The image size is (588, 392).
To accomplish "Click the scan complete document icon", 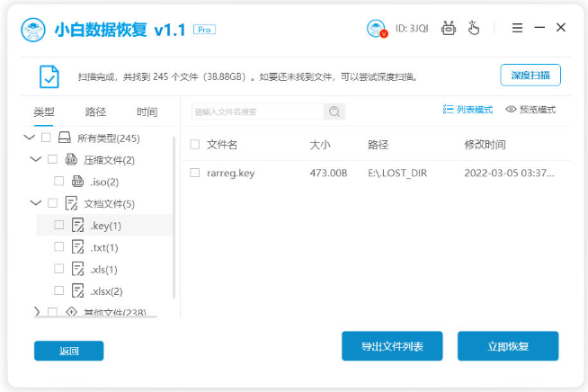I will click(49, 76).
